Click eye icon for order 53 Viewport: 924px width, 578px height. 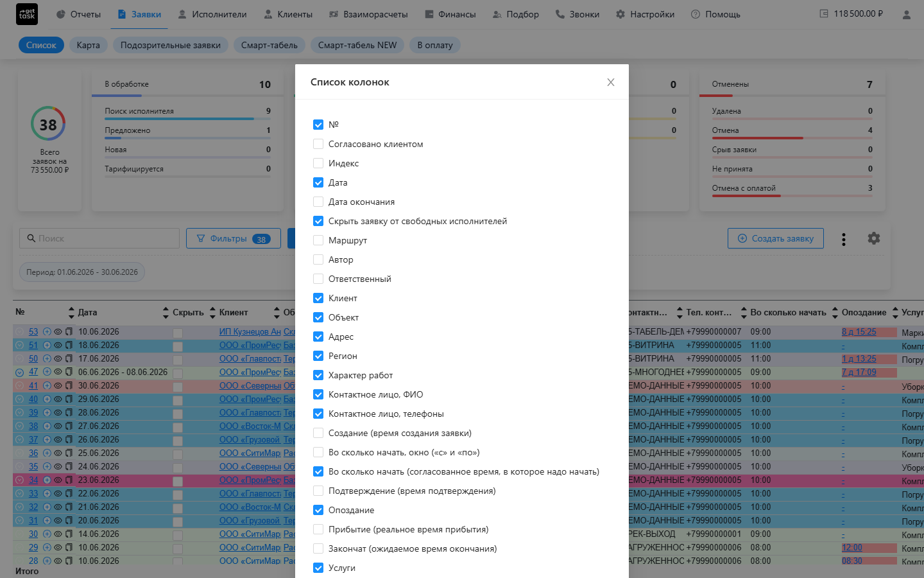[58, 332]
